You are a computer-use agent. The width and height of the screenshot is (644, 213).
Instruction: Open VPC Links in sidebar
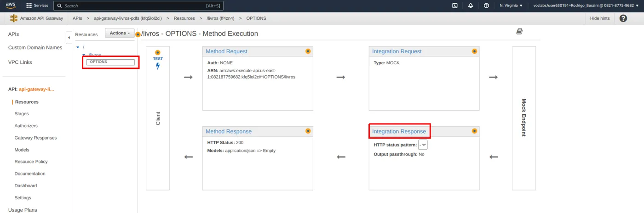pyautogui.click(x=20, y=62)
